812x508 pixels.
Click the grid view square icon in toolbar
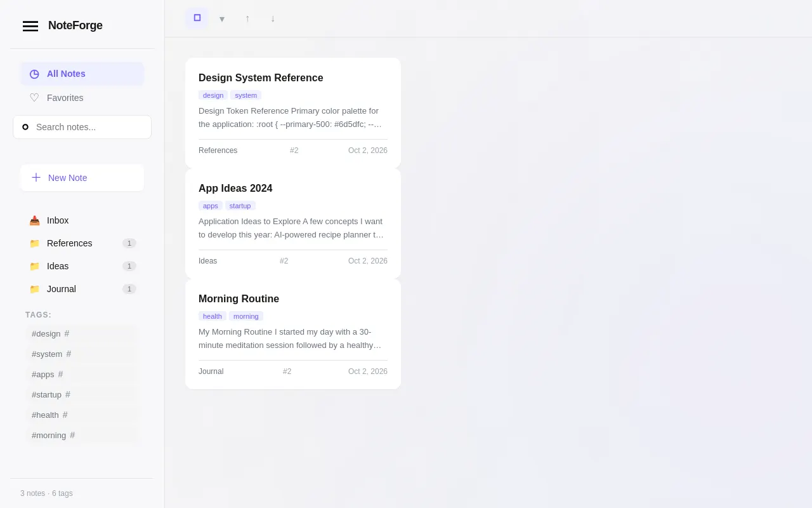197,18
